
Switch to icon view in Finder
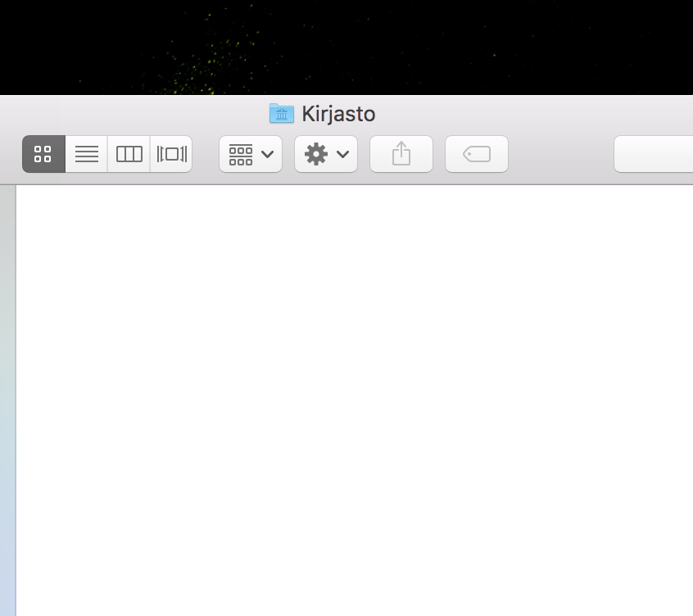pos(43,154)
